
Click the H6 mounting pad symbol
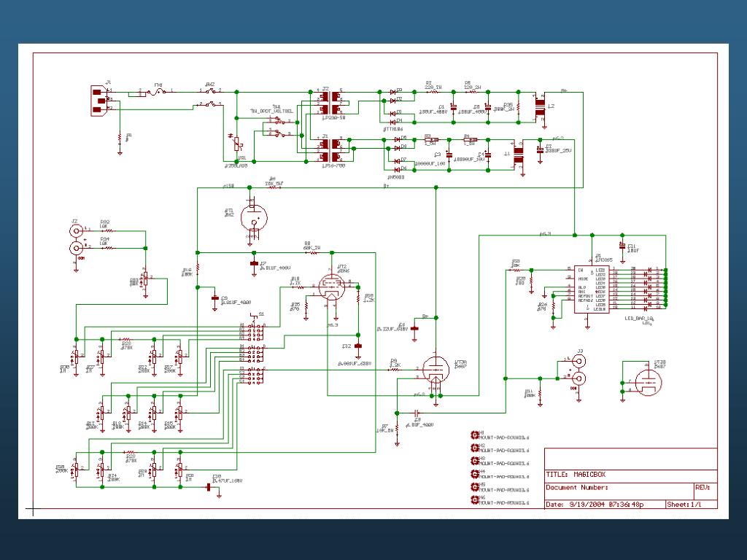coord(474,499)
